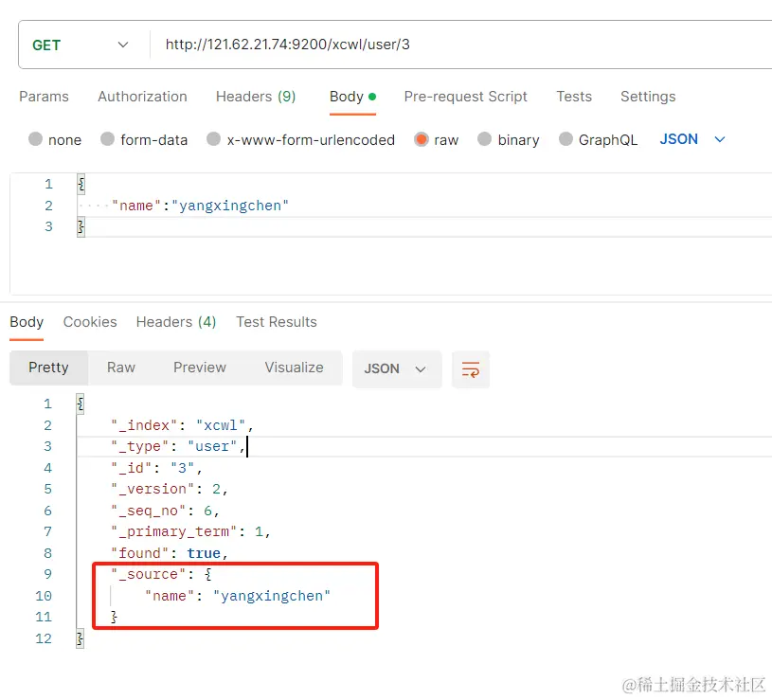
Task: Open the Test Results tab
Action: 277,322
